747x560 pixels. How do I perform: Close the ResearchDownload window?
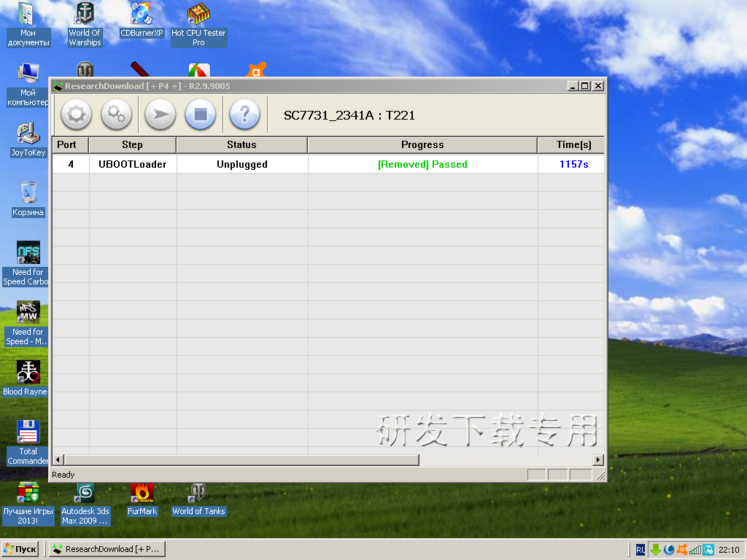point(598,86)
